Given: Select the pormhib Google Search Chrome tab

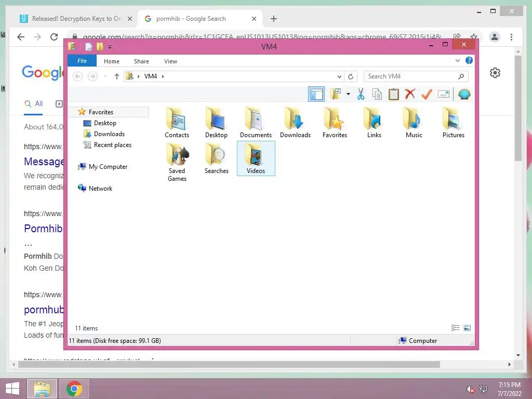Looking at the screenshot, I should click(200, 19).
